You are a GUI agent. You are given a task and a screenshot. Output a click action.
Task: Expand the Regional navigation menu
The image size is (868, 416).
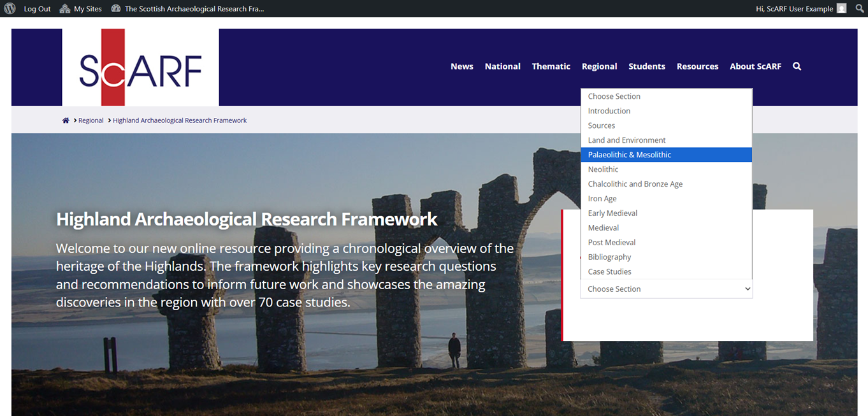click(599, 66)
